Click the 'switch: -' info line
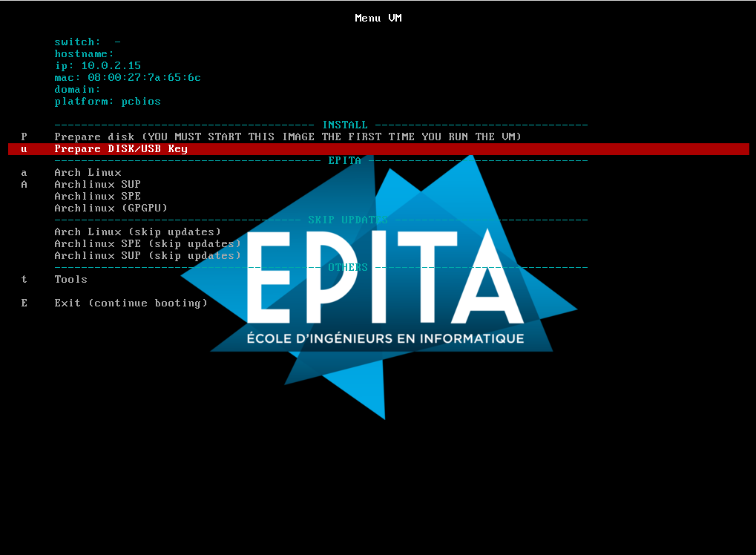This screenshot has height=555, width=756. click(88, 42)
